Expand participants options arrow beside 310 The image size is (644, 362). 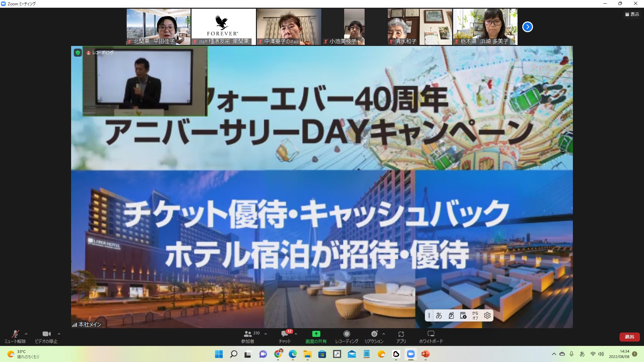266,334
